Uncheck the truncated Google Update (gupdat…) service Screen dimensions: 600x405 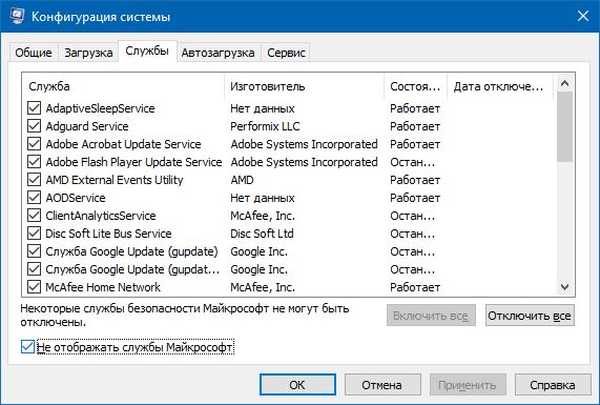(x=34, y=269)
